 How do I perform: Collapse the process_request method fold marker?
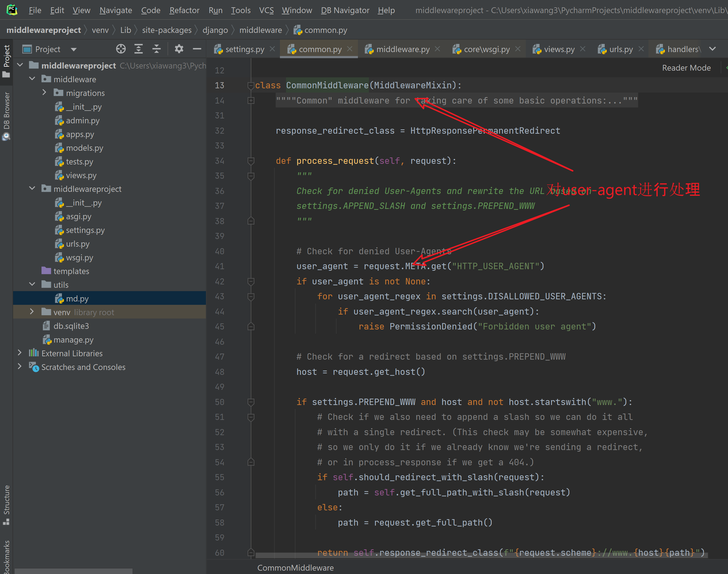point(251,161)
